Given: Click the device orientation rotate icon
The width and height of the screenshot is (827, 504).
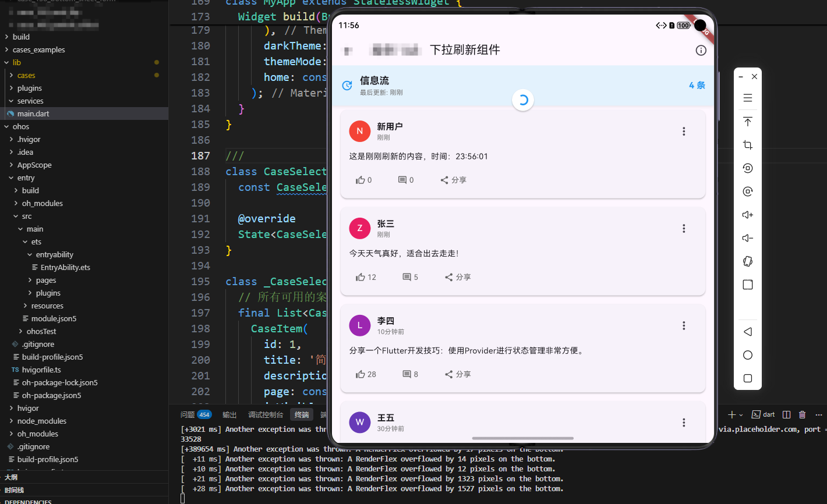Looking at the screenshot, I should (748, 261).
